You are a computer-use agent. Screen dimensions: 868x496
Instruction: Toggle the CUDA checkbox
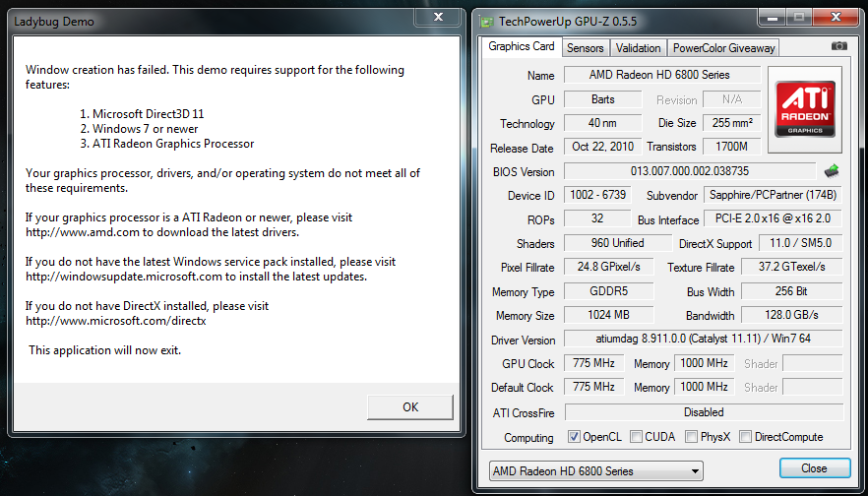[636, 437]
